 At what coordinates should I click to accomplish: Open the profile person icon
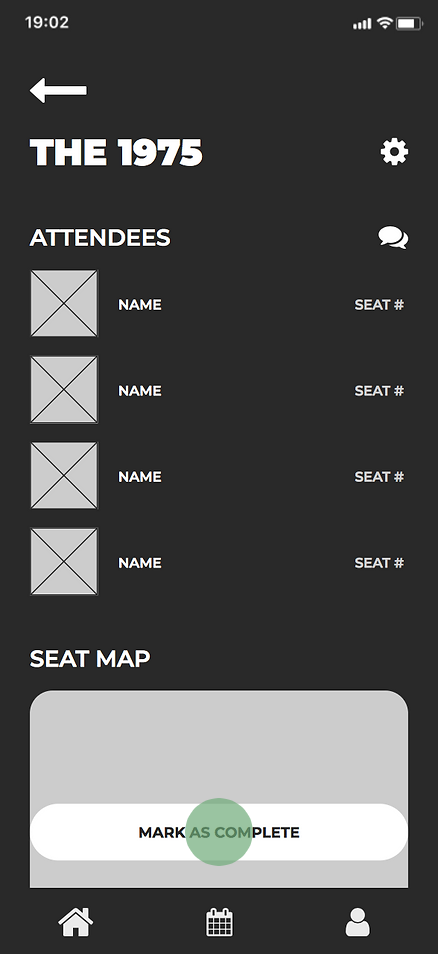click(x=358, y=922)
